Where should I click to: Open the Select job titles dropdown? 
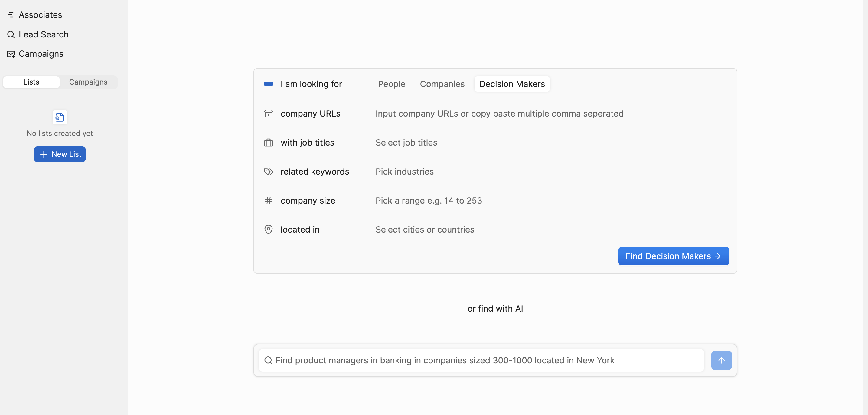click(406, 143)
